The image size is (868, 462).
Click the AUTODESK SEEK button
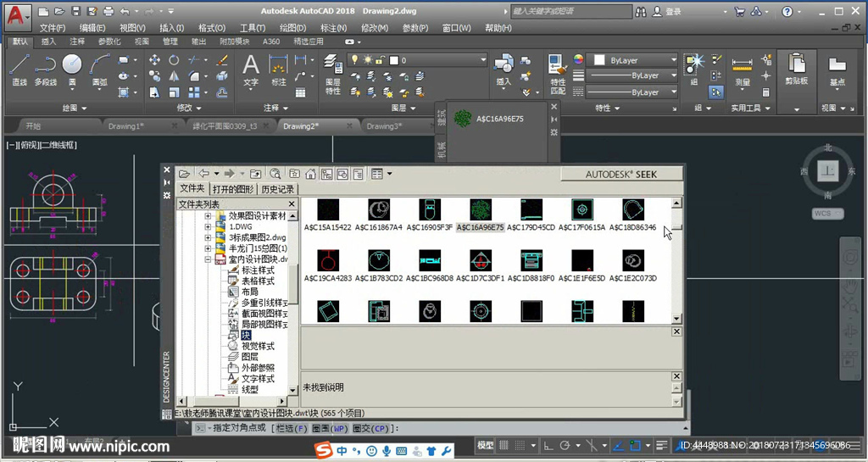click(x=621, y=175)
